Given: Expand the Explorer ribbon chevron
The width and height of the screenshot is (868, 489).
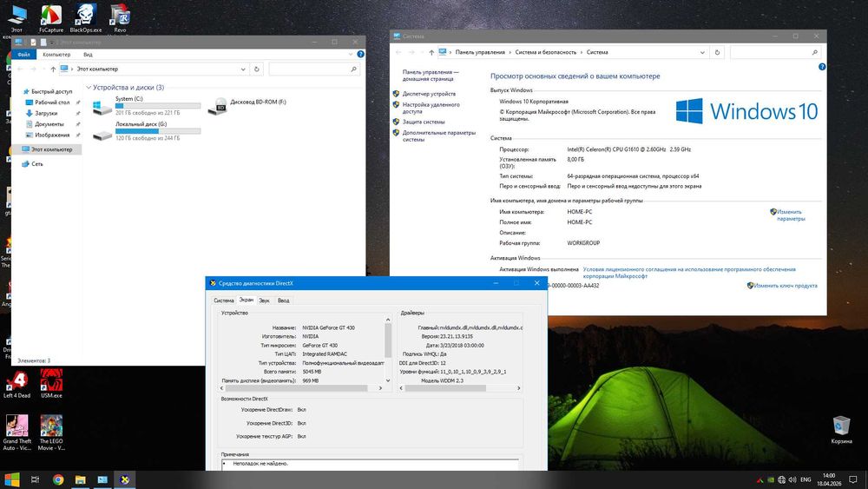Looking at the screenshot, I should [x=351, y=54].
